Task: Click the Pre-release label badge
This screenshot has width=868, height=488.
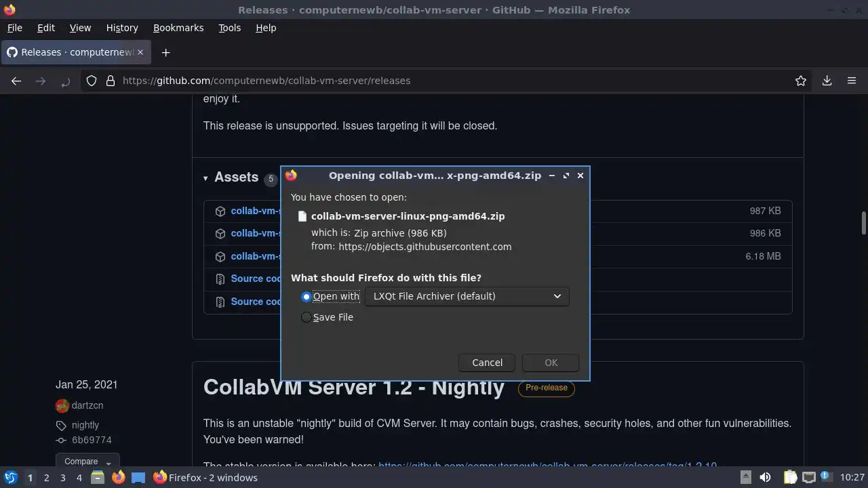Action: click(547, 388)
